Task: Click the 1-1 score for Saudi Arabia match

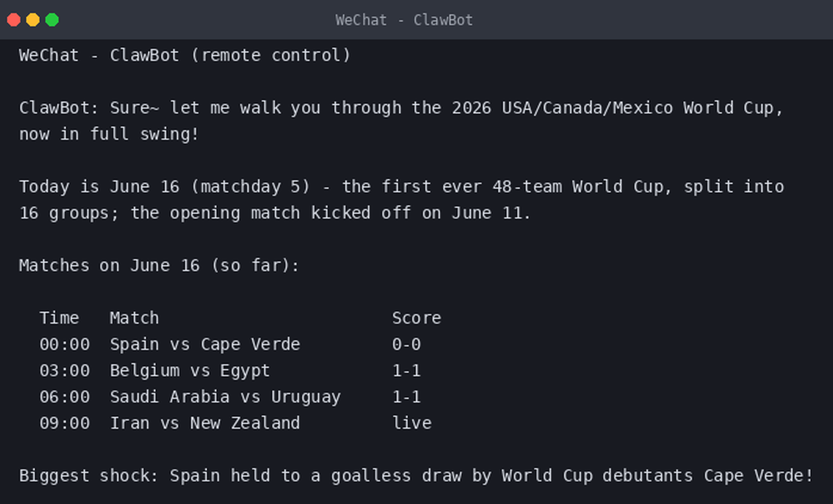Action: click(x=406, y=397)
